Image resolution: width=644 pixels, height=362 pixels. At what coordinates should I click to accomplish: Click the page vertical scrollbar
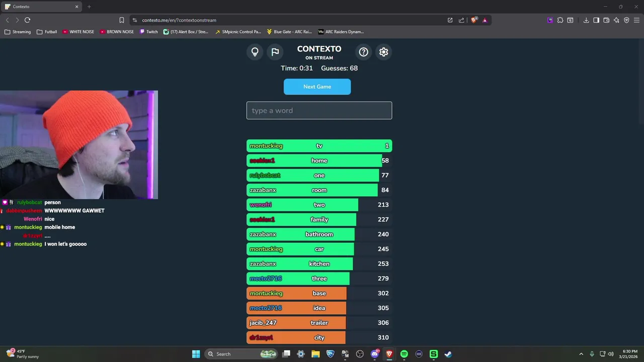[641, 80]
